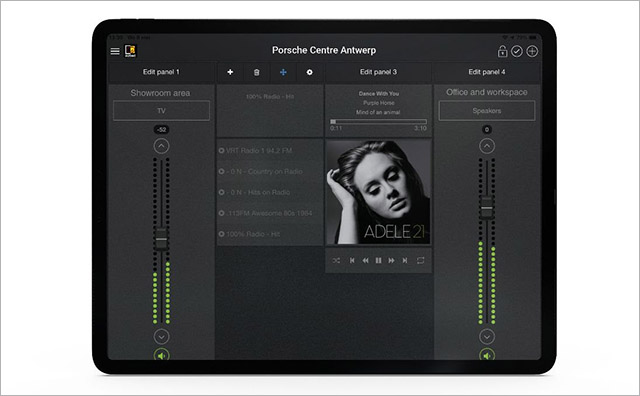Switch to Edit panel 3
640x396 pixels.
coord(378,72)
